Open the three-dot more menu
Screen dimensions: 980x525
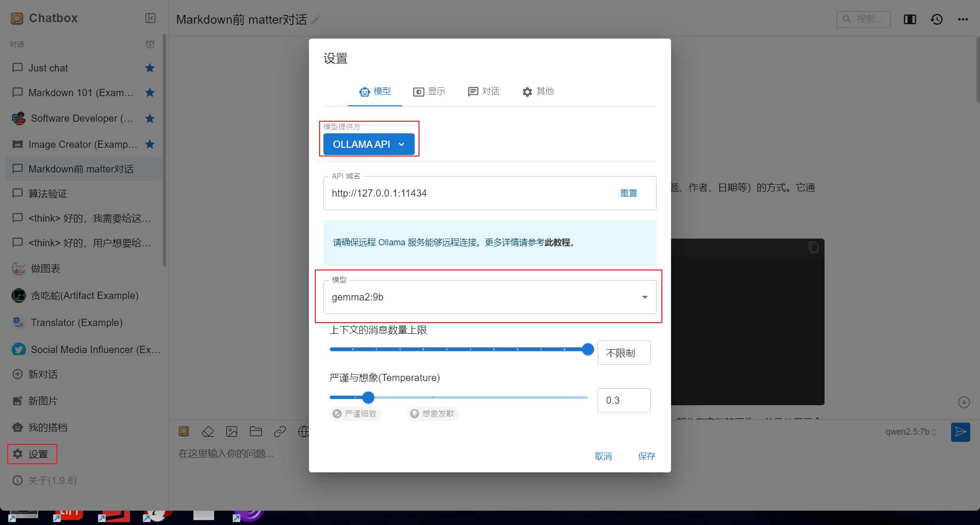(x=963, y=19)
